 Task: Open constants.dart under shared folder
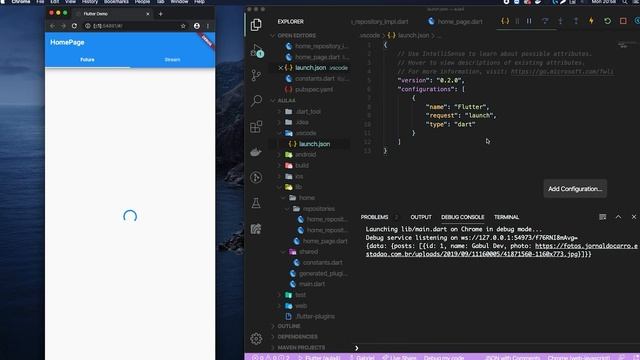(322, 262)
